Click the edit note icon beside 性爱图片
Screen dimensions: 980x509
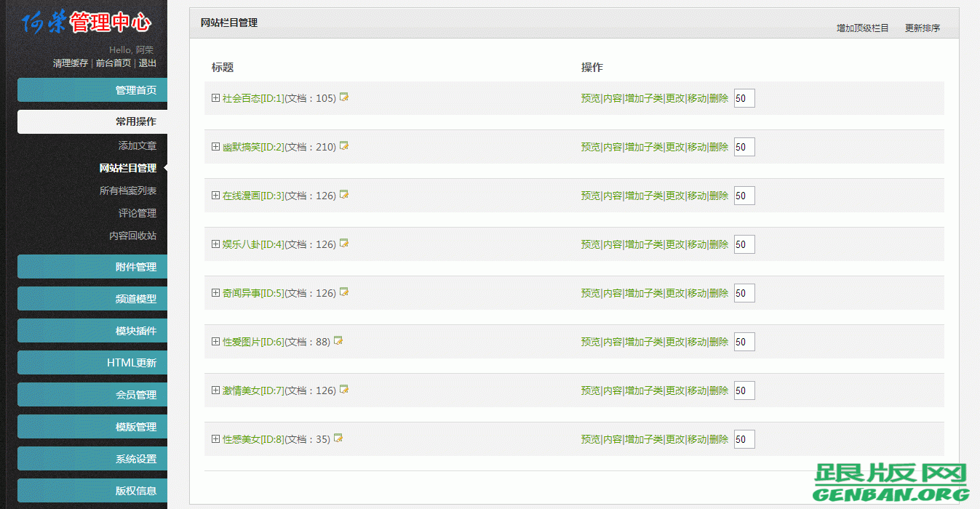pyautogui.click(x=338, y=341)
